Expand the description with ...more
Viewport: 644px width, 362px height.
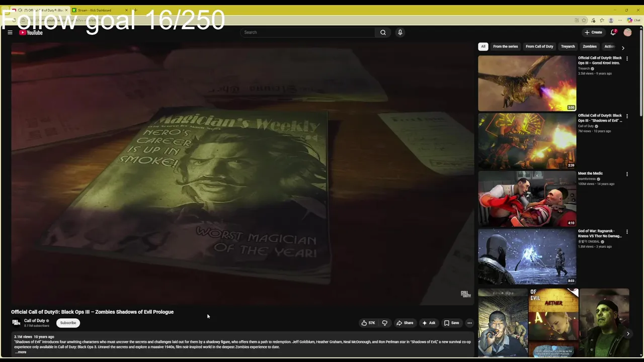point(21,352)
